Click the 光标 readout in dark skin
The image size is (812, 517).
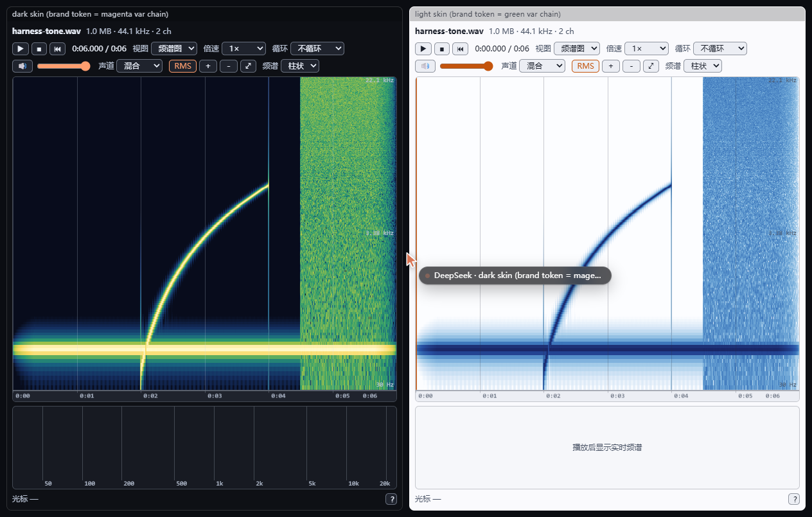(25, 499)
